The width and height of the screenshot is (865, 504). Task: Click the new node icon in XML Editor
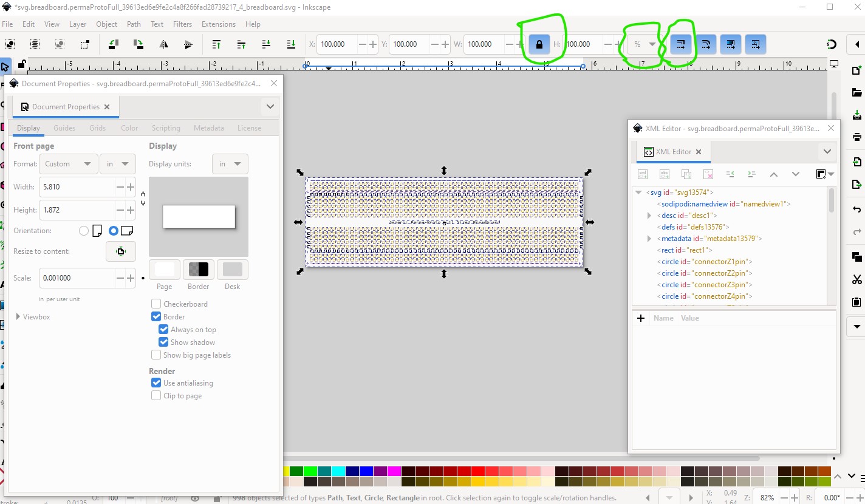point(643,174)
